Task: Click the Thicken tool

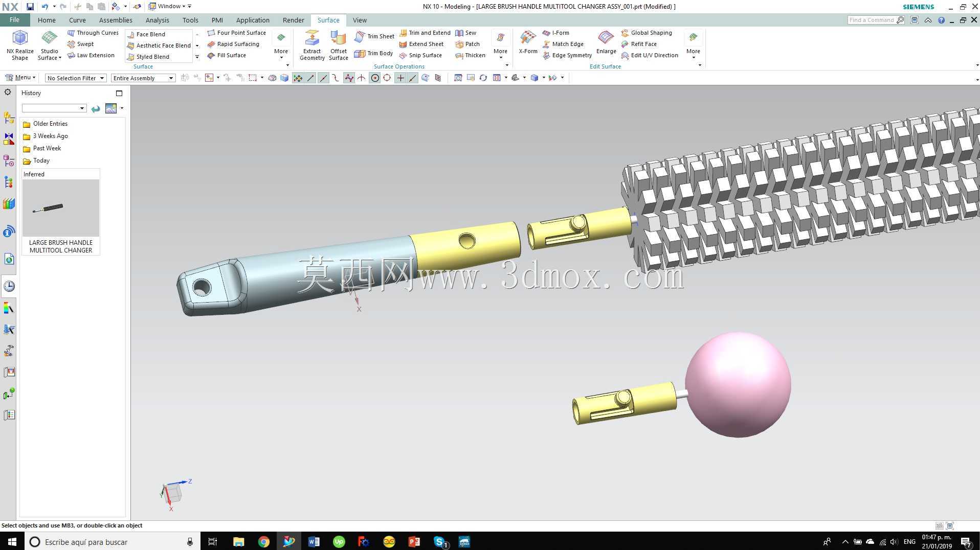Action: pyautogui.click(x=471, y=55)
